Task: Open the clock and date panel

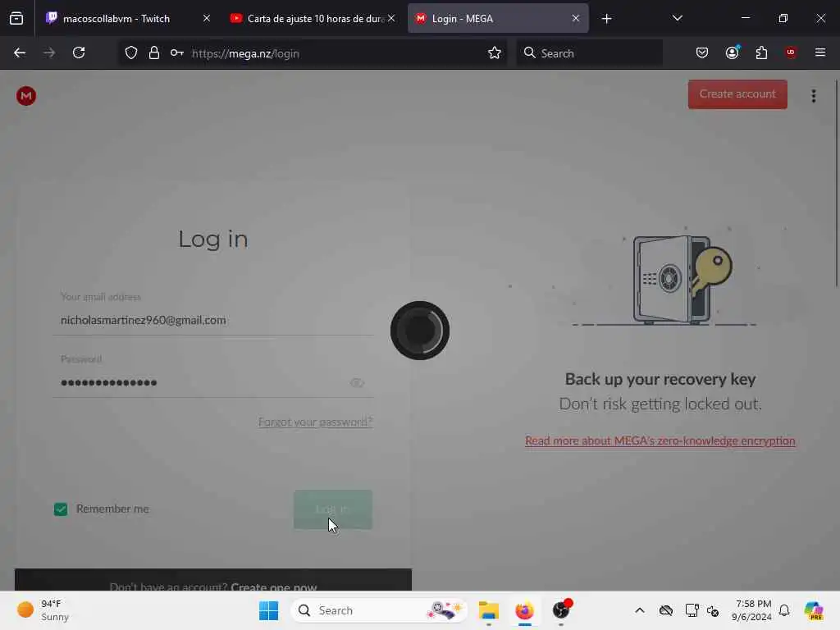Action: 751,610
